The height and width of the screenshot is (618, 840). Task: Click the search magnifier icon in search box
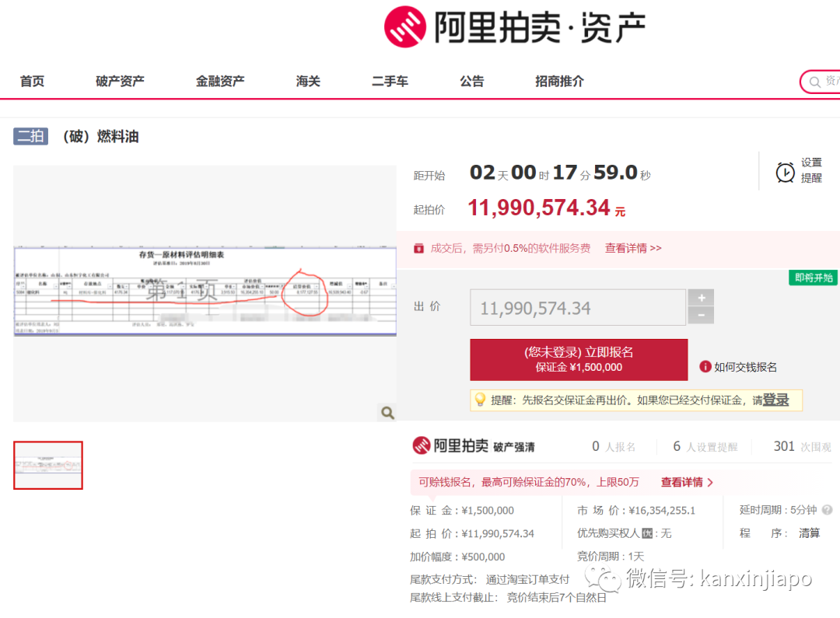815,82
